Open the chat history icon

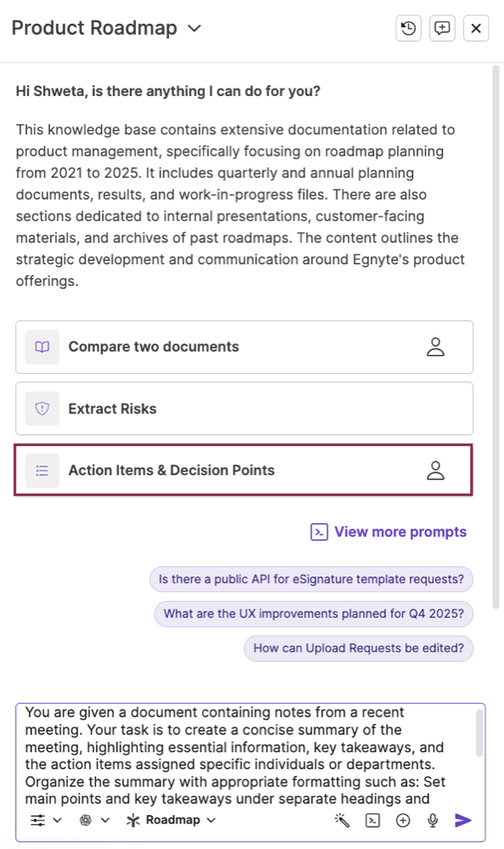tap(408, 28)
